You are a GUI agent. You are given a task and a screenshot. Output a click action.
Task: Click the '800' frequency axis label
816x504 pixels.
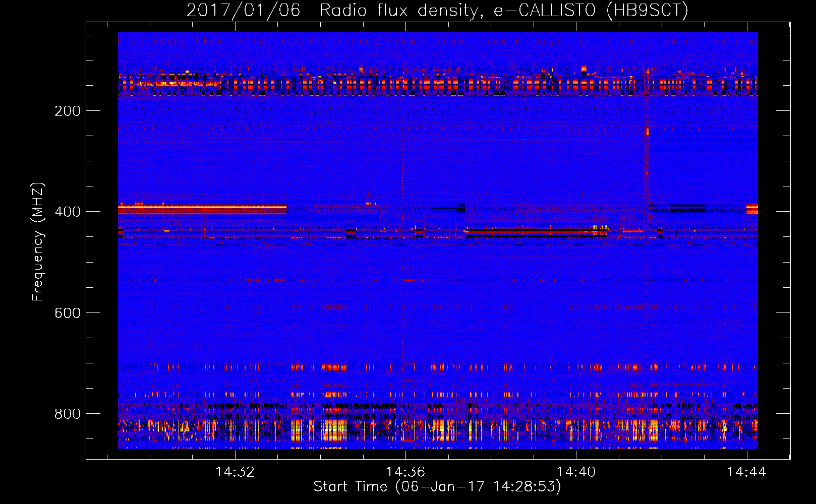tap(68, 414)
